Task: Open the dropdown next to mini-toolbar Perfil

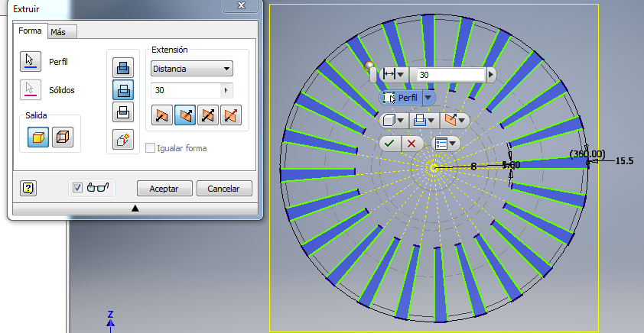Action: click(x=428, y=98)
